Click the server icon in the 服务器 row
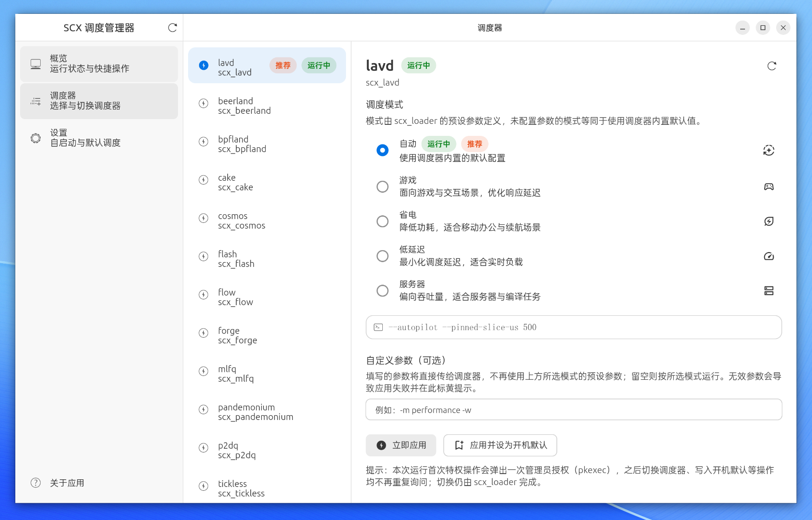 (768, 290)
